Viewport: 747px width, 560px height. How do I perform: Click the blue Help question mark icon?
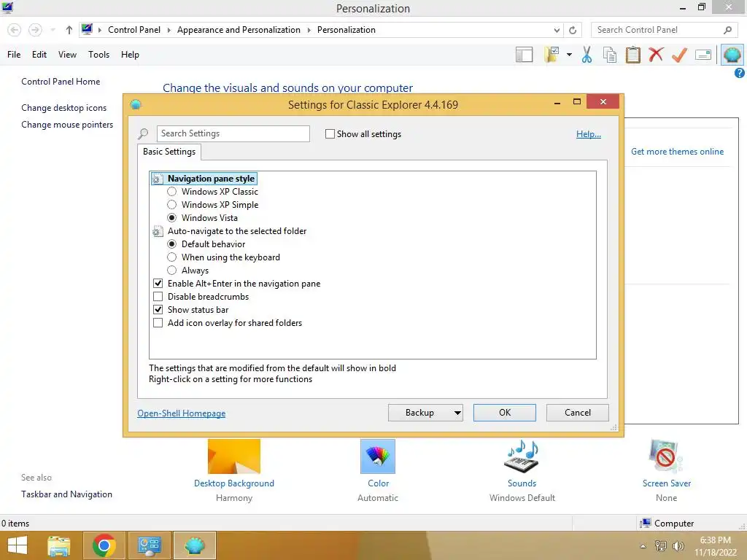pos(740,73)
